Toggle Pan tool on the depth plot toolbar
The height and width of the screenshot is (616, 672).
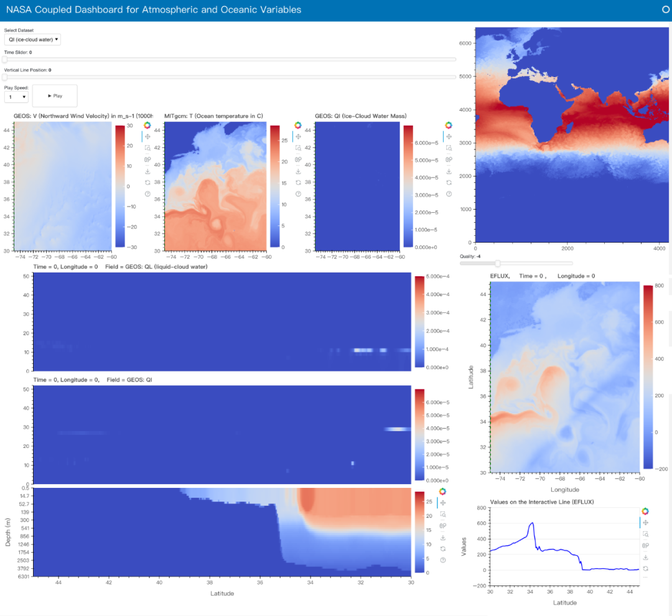pos(442,503)
